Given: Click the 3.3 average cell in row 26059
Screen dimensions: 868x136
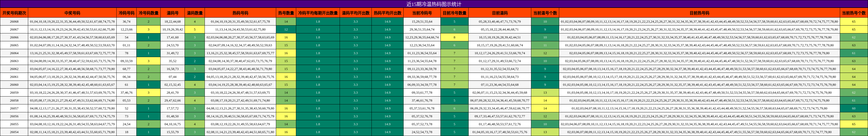Looking at the screenshot, I should (x=355, y=93).
